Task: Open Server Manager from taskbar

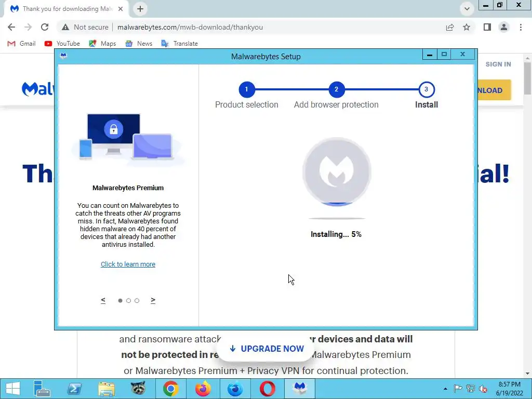Action: tap(42, 389)
